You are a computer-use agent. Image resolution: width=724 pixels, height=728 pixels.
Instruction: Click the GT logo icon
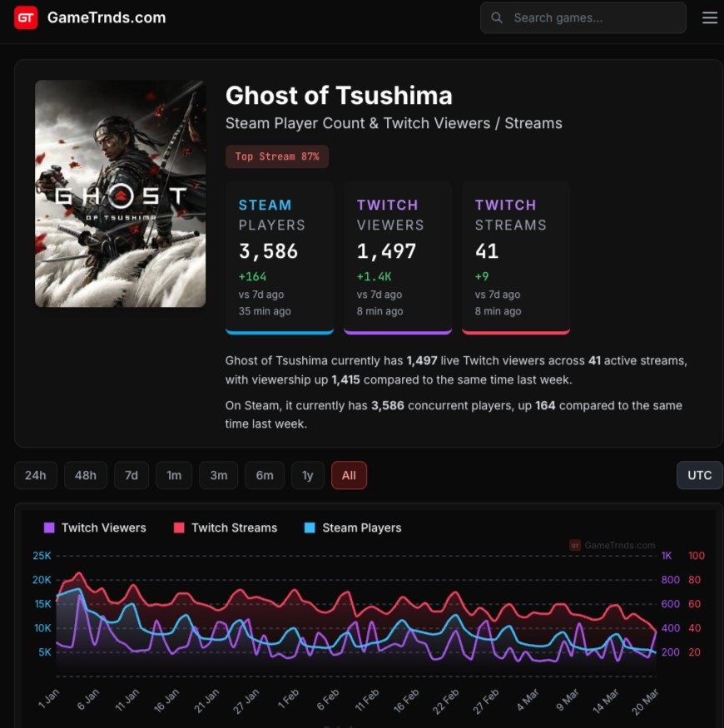(26, 17)
